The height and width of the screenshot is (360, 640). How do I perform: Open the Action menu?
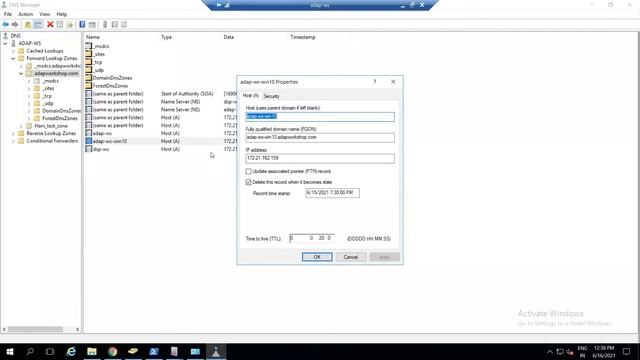click(x=25, y=14)
